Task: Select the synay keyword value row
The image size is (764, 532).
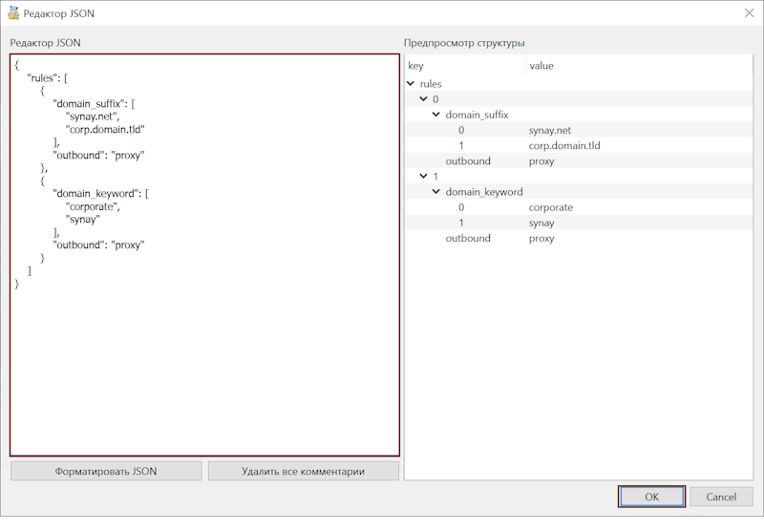Action: click(x=541, y=223)
